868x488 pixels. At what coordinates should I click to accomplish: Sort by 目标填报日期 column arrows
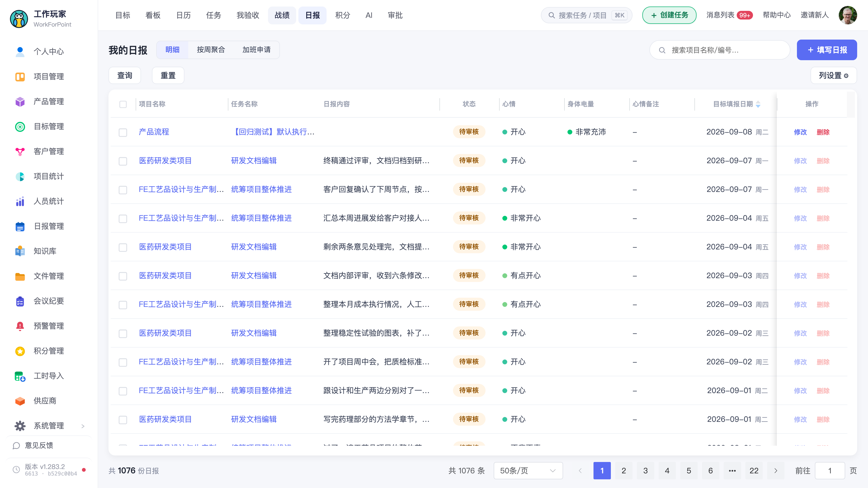[x=758, y=104]
